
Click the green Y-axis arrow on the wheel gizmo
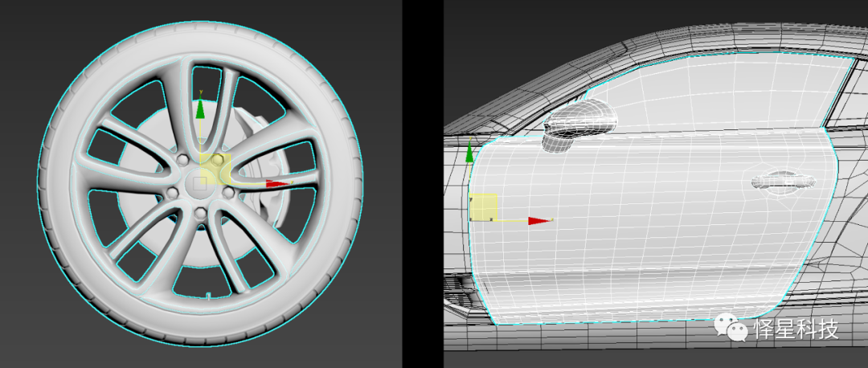pos(200,108)
